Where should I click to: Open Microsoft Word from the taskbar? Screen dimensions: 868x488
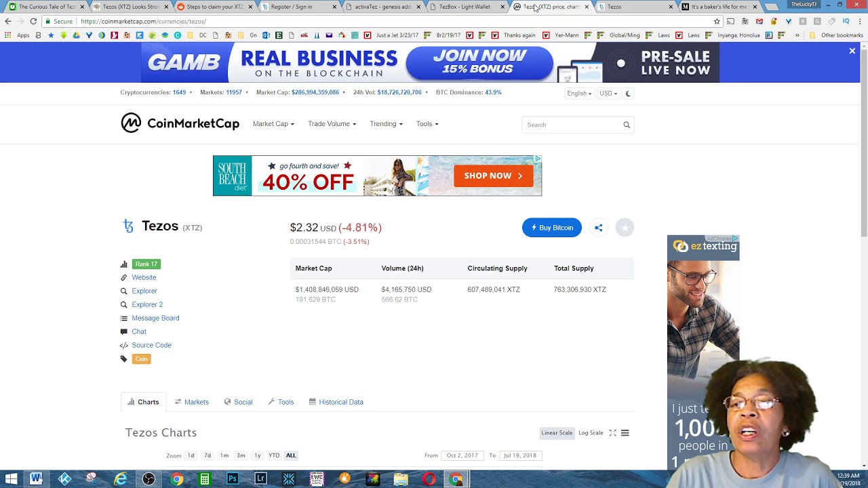pyautogui.click(x=36, y=479)
